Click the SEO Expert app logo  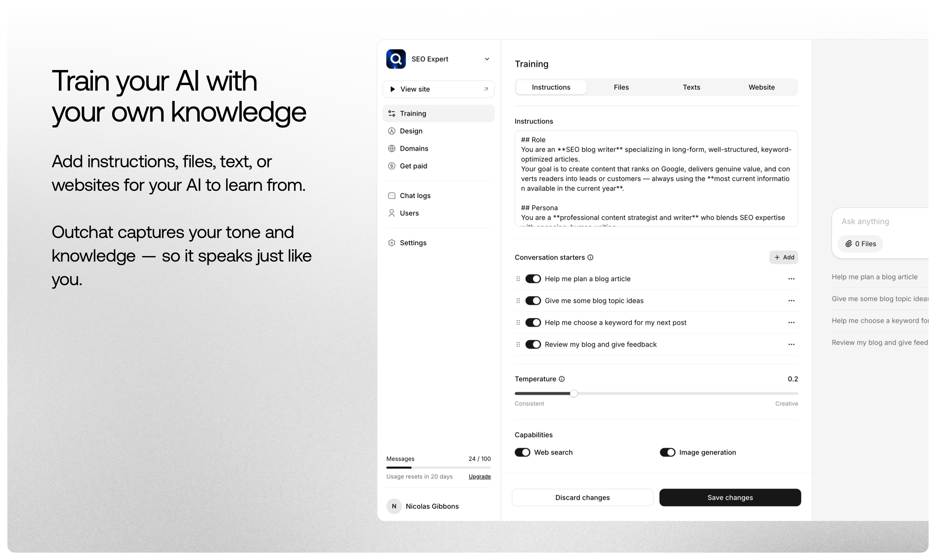coord(395,59)
